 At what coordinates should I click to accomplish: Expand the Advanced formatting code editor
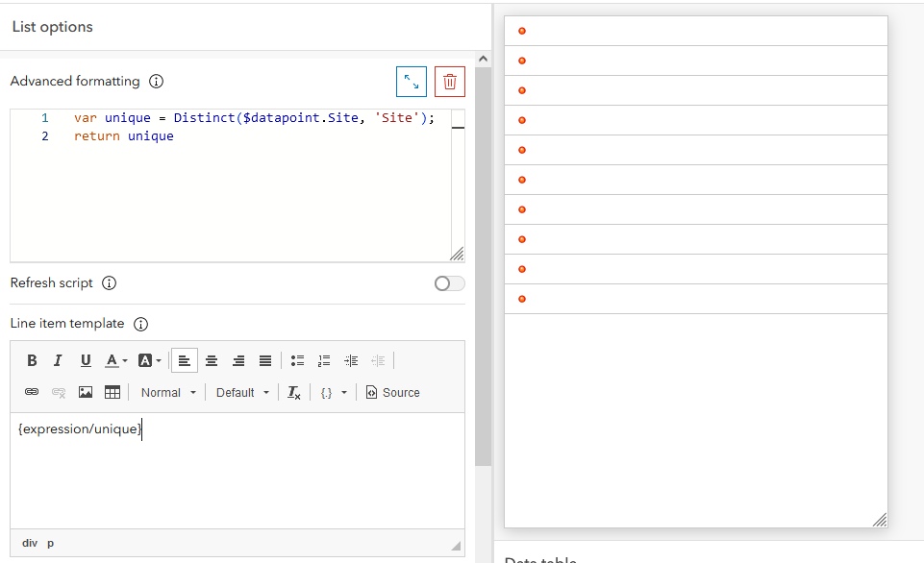point(412,82)
